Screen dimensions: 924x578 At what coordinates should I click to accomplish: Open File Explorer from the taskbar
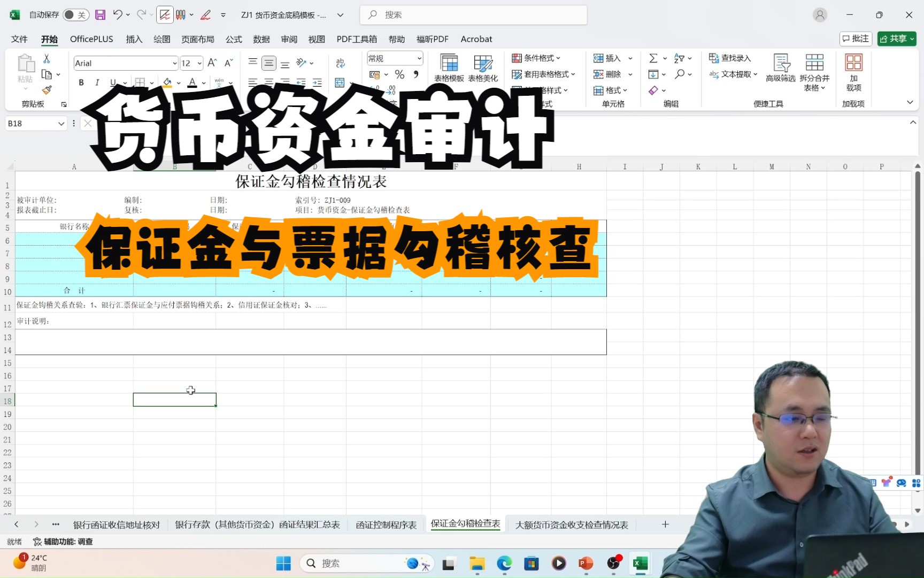(477, 564)
